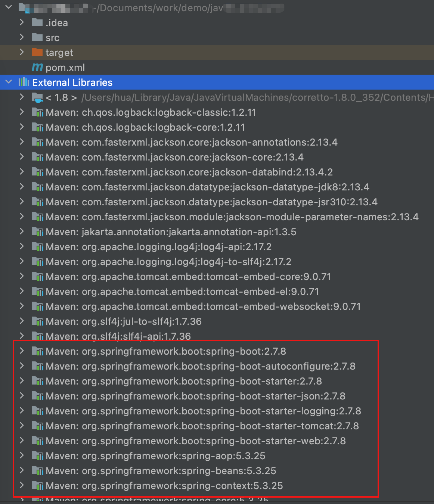Expand tomcat-embed-core:9.0.71 library node
This screenshot has width=434, height=504.
click(22, 276)
